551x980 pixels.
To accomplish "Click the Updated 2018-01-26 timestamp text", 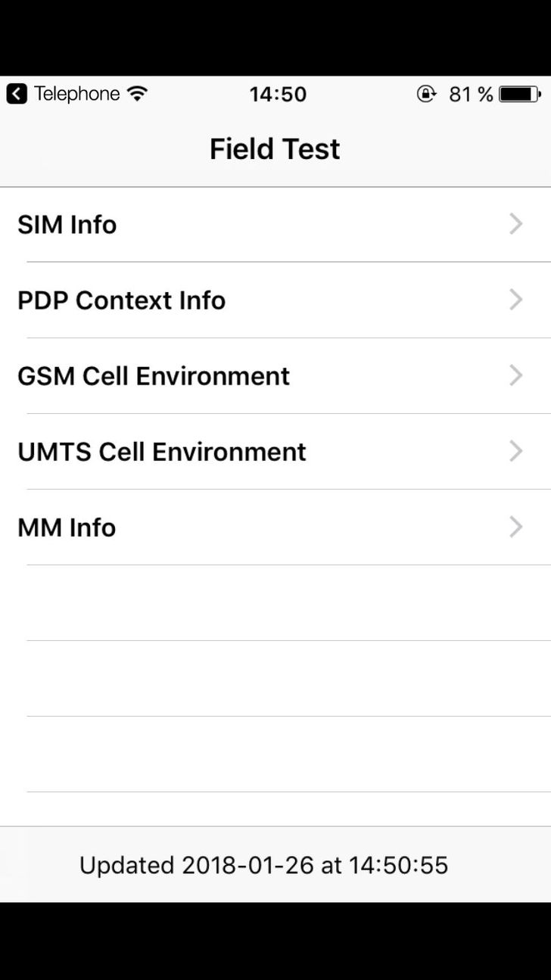I will [263, 865].
